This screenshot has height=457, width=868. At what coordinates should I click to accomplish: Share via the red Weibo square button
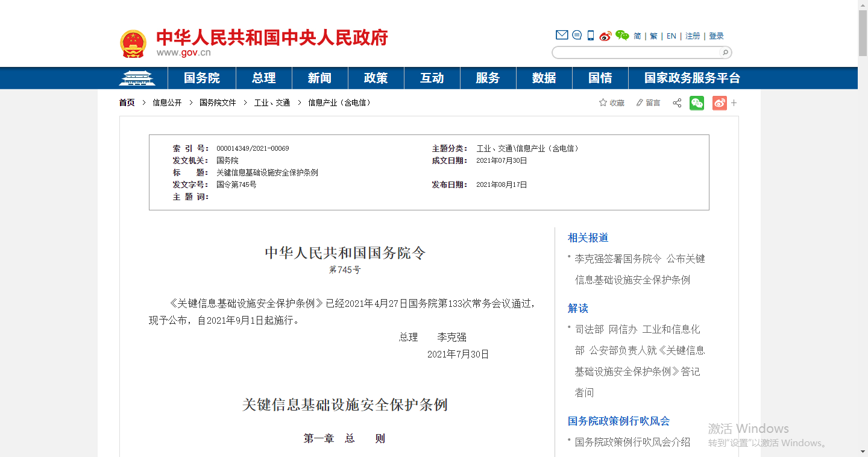(720, 102)
